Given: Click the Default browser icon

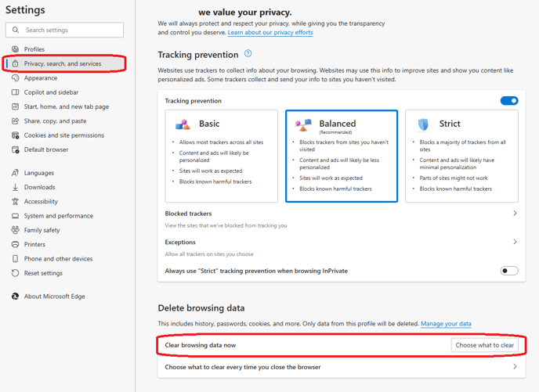Looking at the screenshot, I should click(15, 149).
